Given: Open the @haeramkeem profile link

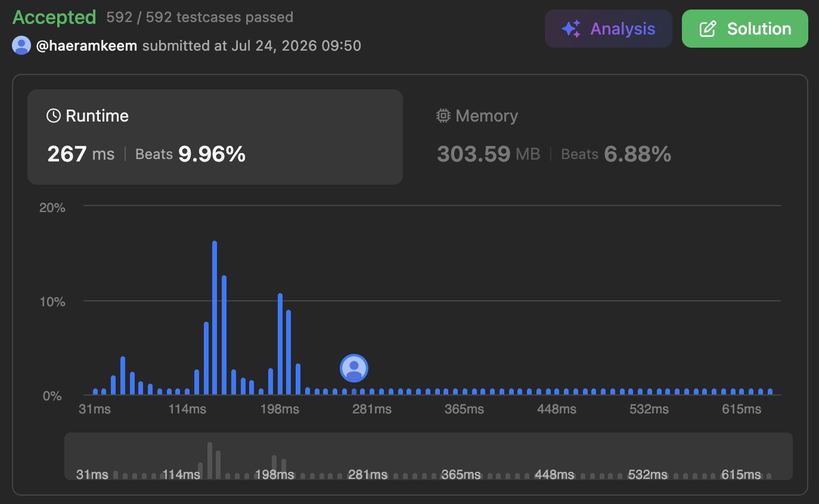Looking at the screenshot, I should click(x=86, y=46).
